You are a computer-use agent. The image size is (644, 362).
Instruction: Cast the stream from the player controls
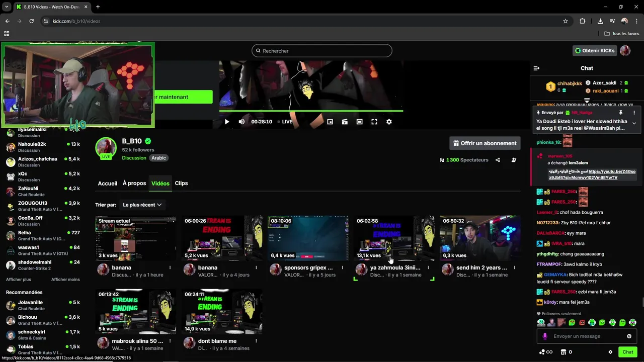tap(345, 122)
